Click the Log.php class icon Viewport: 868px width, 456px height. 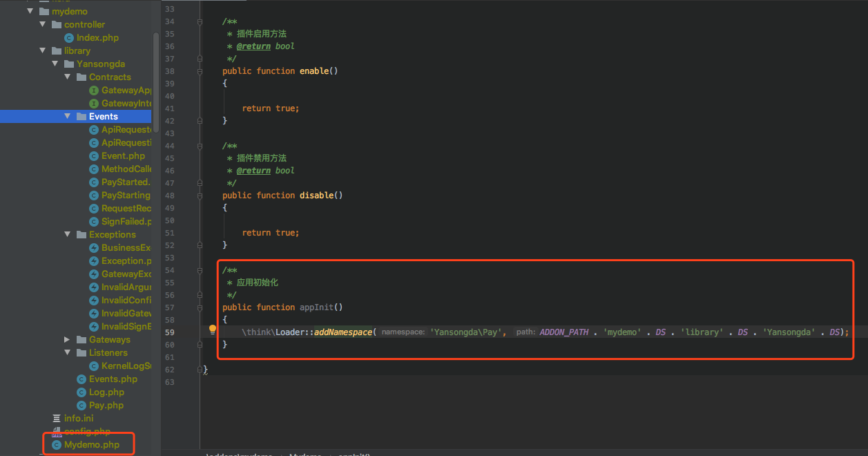81,392
